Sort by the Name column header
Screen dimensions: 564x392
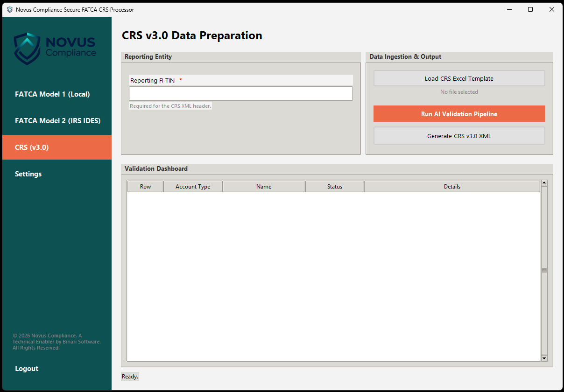[x=264, y=187]
